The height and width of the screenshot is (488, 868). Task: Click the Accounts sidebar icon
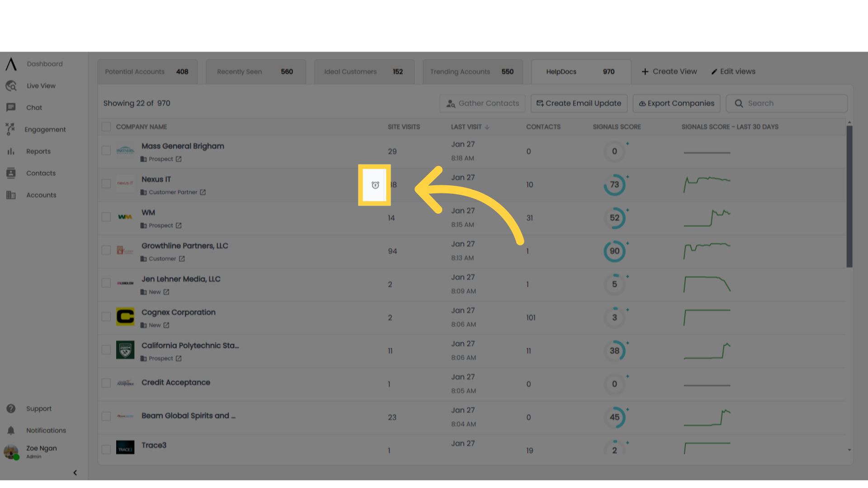10,195
